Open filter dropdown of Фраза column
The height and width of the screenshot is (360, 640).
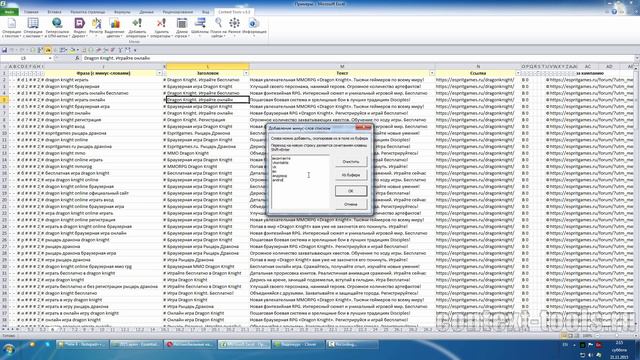click(160, 73)
